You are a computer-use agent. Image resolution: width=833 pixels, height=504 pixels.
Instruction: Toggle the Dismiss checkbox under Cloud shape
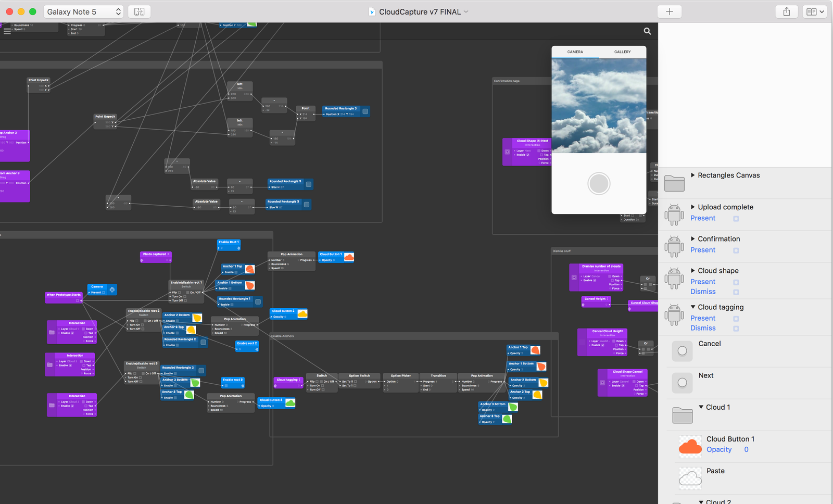pos(736,292)
